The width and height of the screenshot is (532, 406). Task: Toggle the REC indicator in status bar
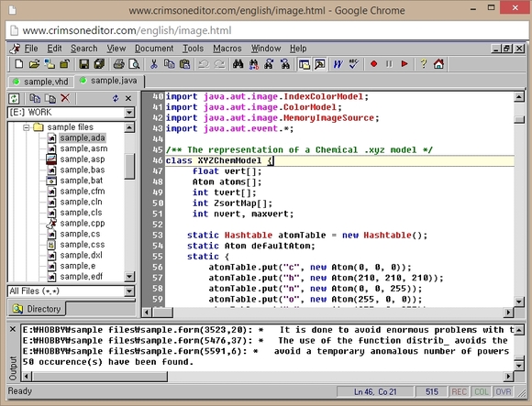tap(459, 391)
